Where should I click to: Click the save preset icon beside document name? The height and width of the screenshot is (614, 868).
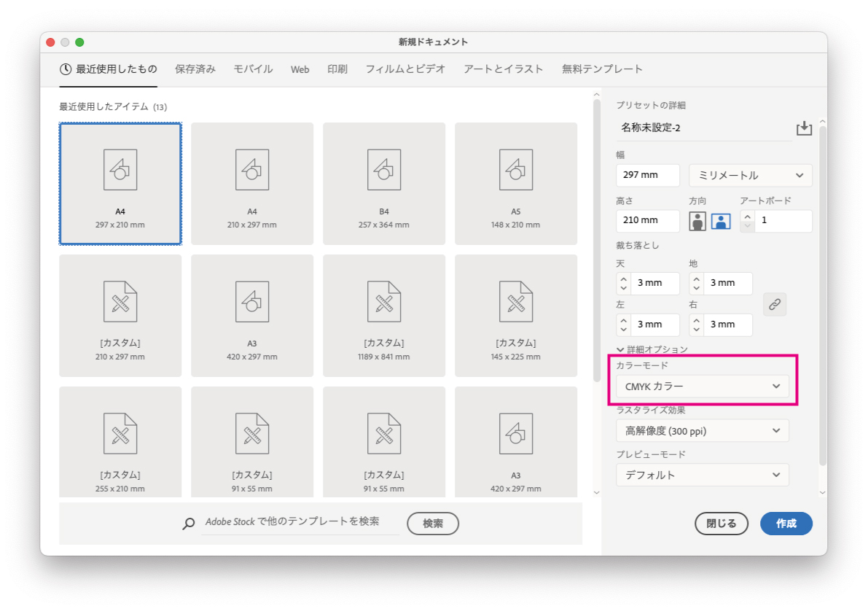click(803, 128)
